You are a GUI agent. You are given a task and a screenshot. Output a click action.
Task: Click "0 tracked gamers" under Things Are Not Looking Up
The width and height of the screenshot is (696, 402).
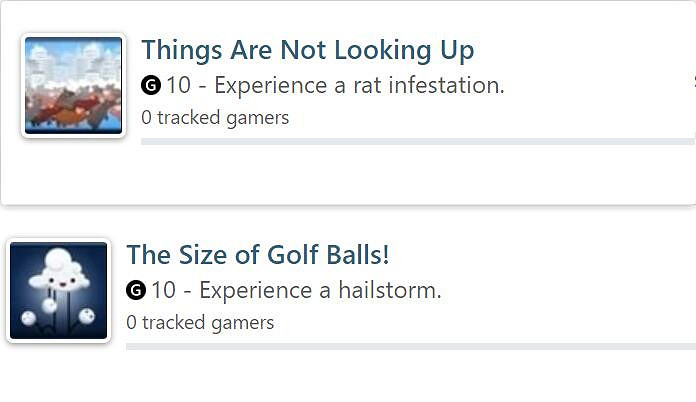tap(215, 118)
